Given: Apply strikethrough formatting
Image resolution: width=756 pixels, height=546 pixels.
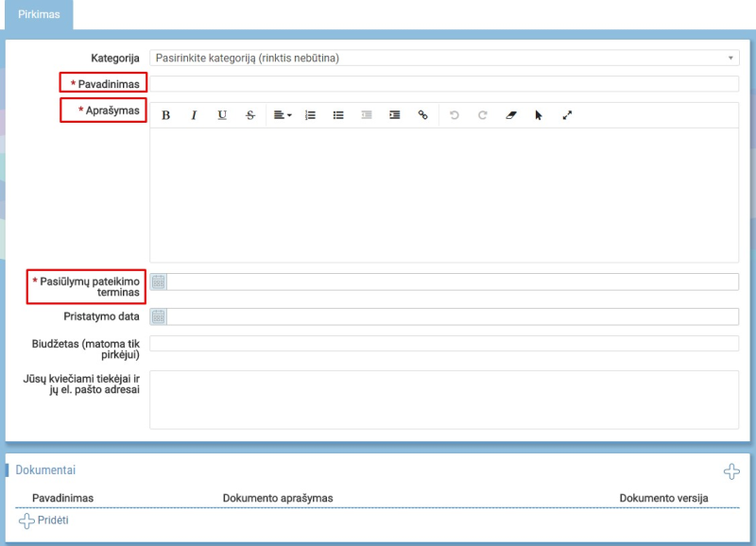Looking at the screenshot, I should pyautogui.click(x=250, y=115).
